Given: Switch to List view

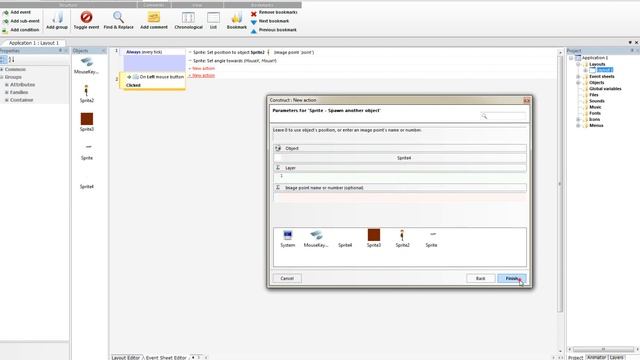Looking at the screenshot, I should coord(213,20).
